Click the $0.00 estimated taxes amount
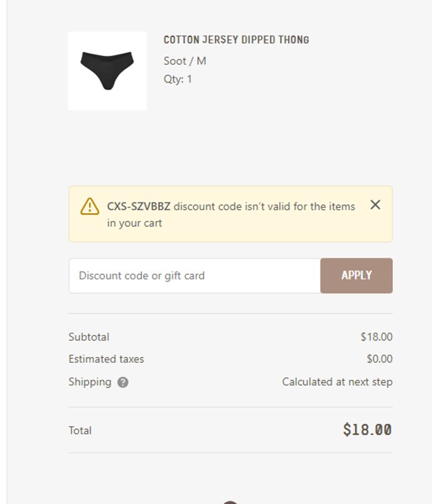The height and width of the screenshot is (504, 432). (379, 359)
